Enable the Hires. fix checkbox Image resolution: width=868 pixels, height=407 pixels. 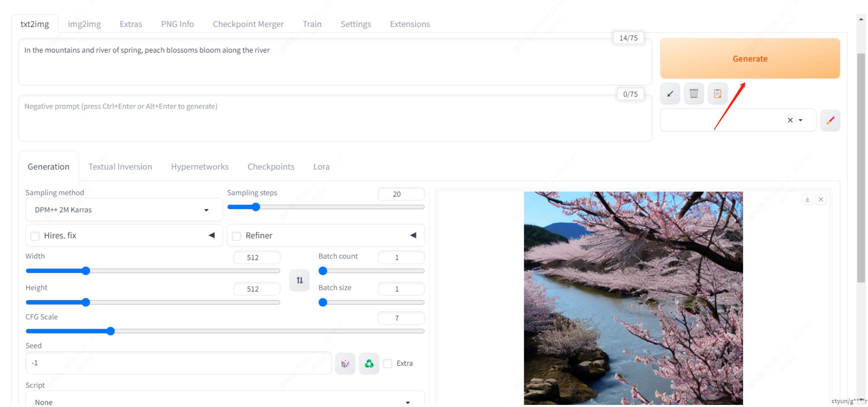click(x=35, y=236)
